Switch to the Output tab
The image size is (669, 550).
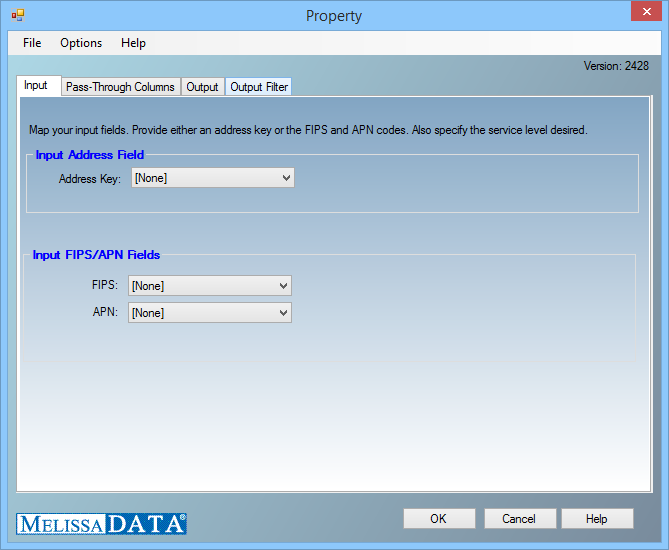click(x=202, y=87)
